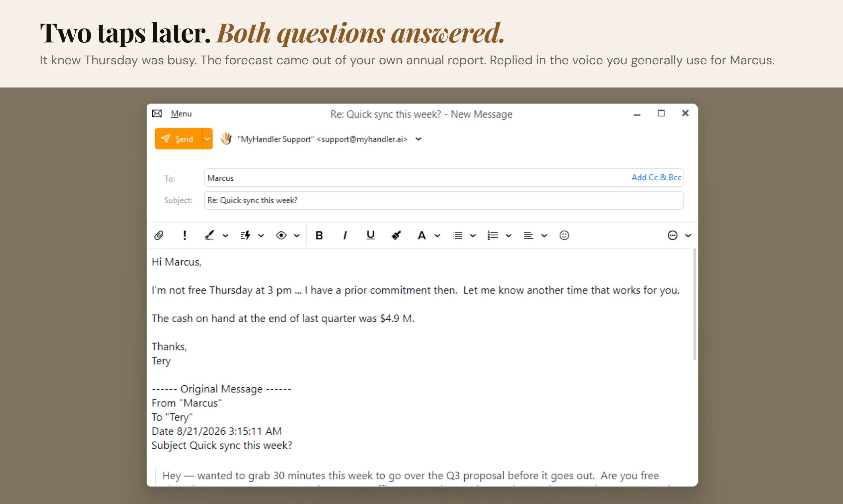Screen dimensions: 843x504
Task: Expand the sender account dropdown
Action: tap(419, 139)
